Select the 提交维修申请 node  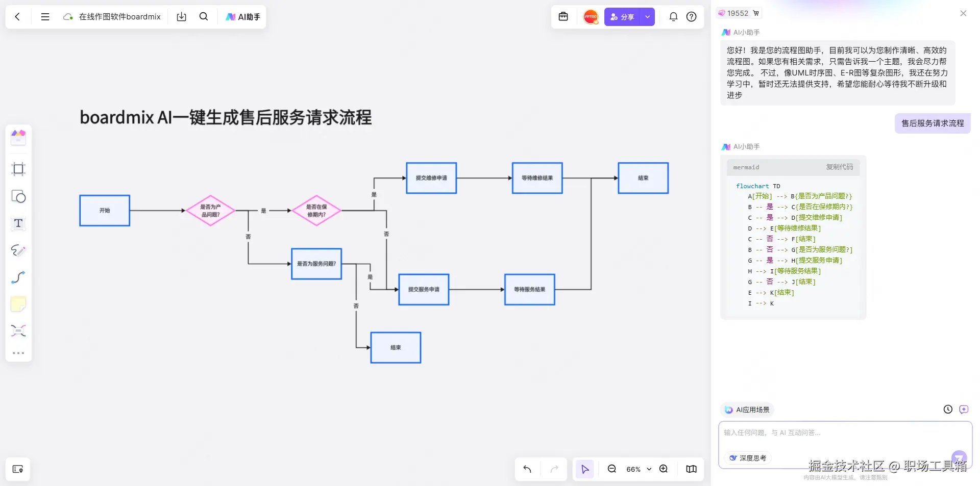point(431,178)
